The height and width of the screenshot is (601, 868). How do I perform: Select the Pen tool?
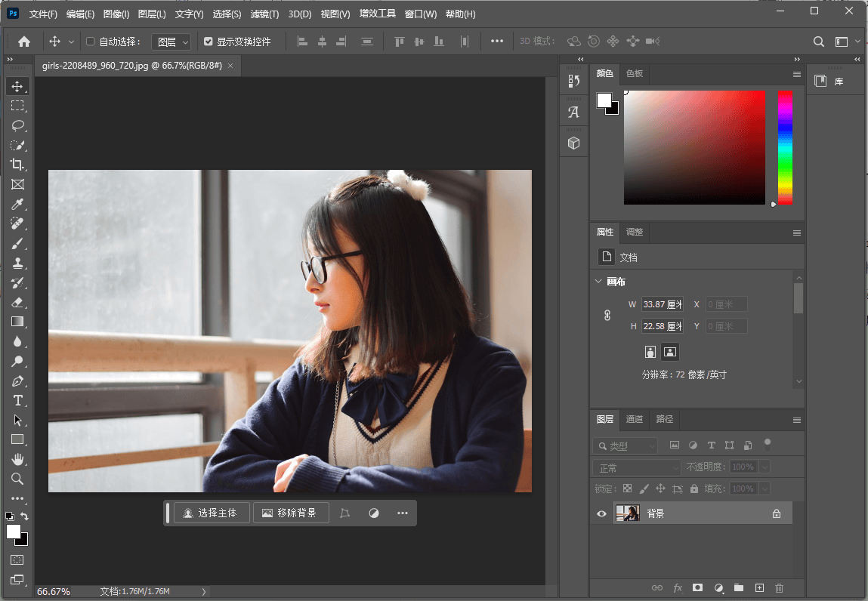pos(17,381)
